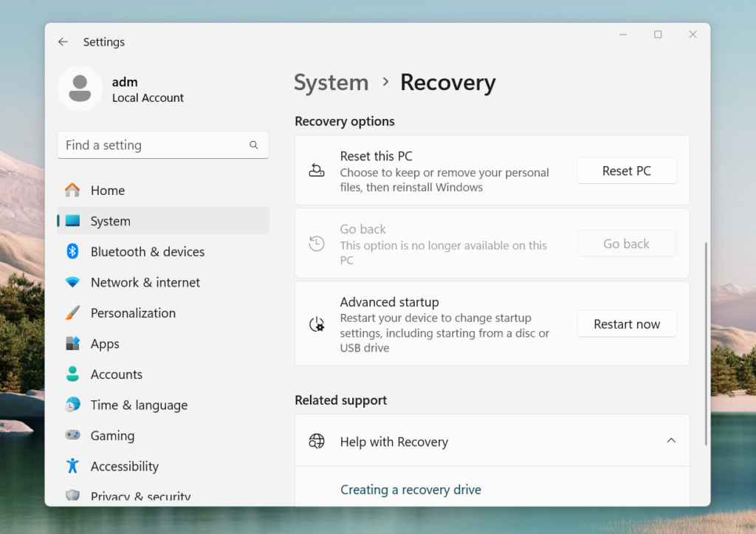This screenshot has height=534, width=756.
Task: Select the Personalization paintbrush icon
Action: 72,312
